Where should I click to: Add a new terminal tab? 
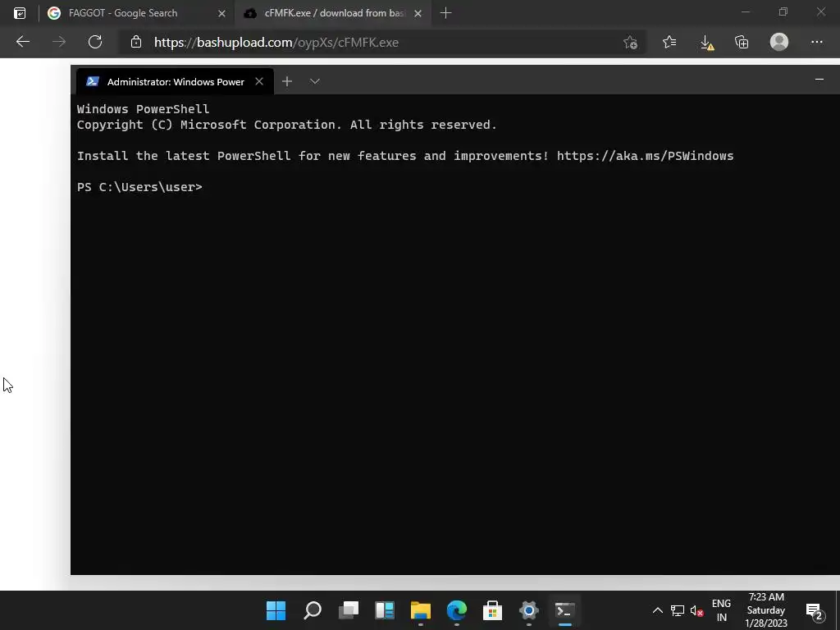(287, 81)
